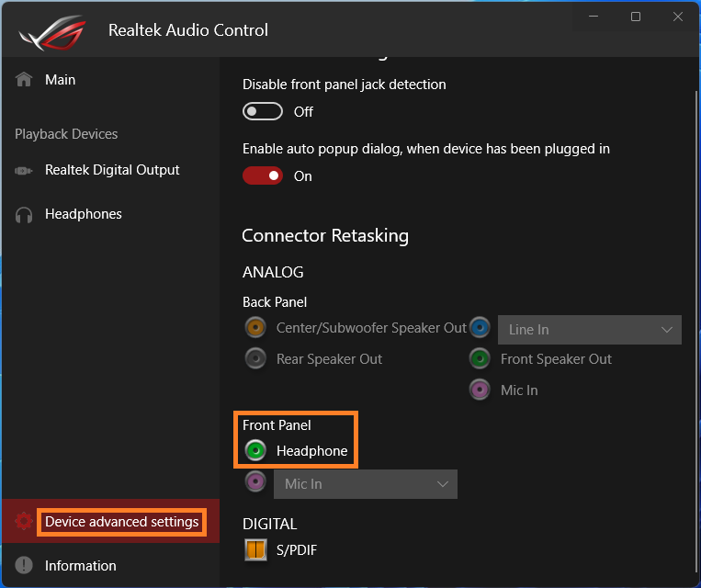Select the green Front Speaker Out jack icon

[x=480, y=358]
